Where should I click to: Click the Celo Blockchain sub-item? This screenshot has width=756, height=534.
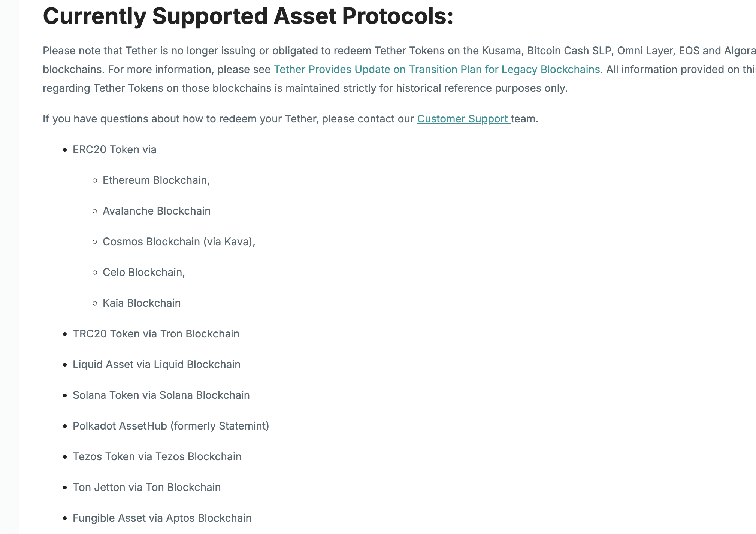coord(143,273)
